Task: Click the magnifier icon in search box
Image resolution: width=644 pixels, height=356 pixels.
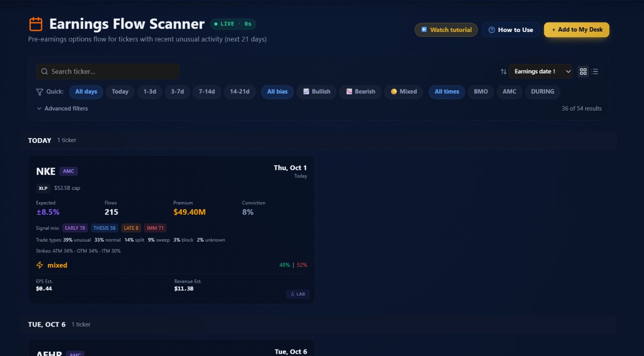Action: tap(44, 71)
